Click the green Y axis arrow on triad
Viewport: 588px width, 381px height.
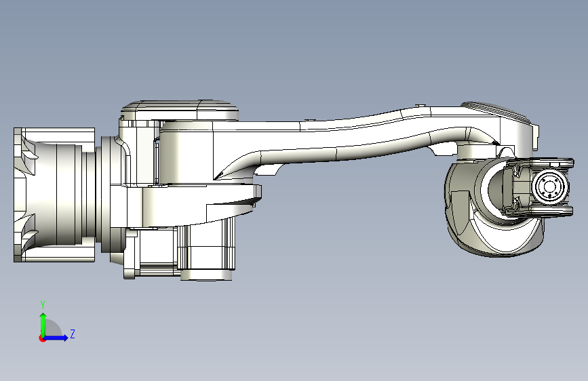[43, 324]
